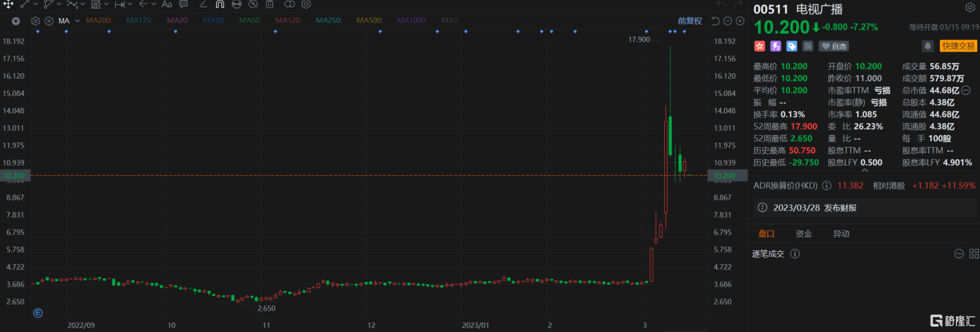
Task: Select the zigzag wave pattern tool
Action: [x=72, y=4]
